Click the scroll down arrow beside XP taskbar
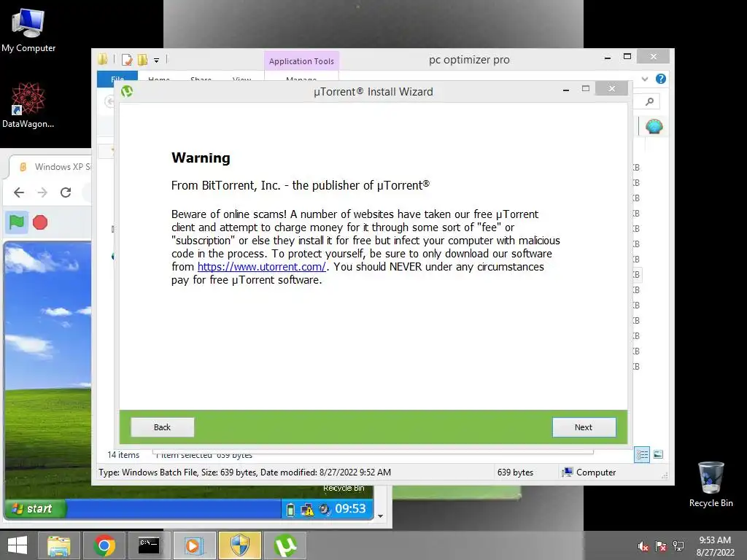Viewport: 747px width, 560px height. (380, 516)
